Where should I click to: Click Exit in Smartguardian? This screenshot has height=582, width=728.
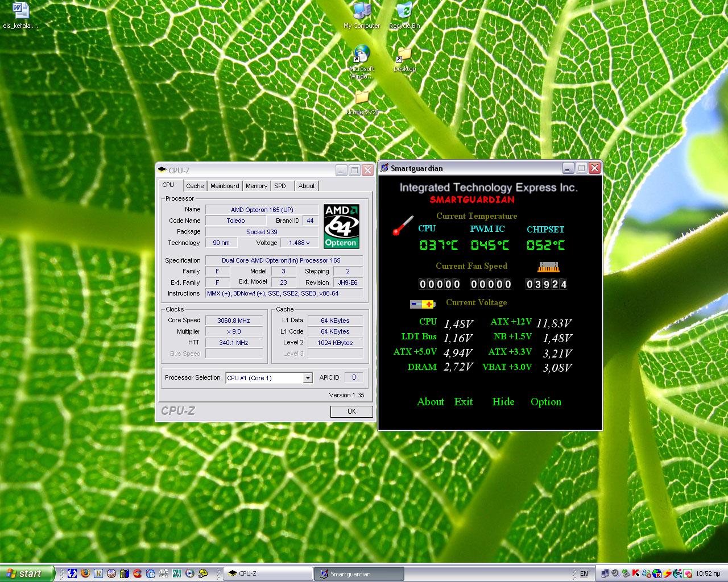coord(464,402)
